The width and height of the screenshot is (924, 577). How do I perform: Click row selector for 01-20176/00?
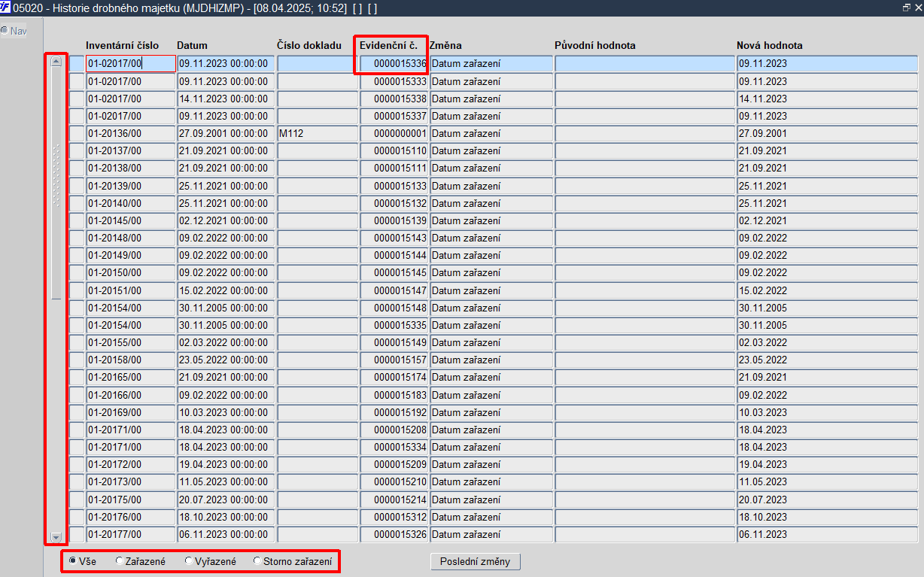coord(77,517)
